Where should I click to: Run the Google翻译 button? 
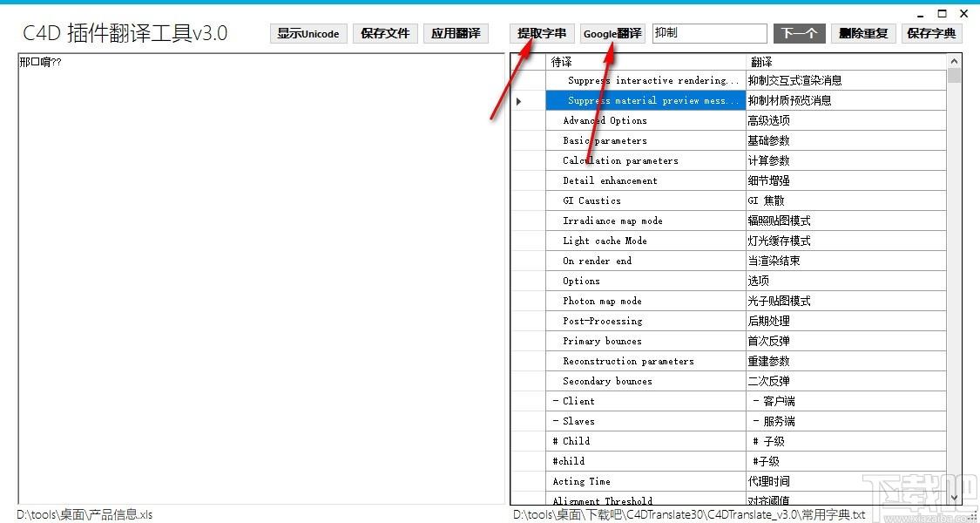tap(612, 34)
